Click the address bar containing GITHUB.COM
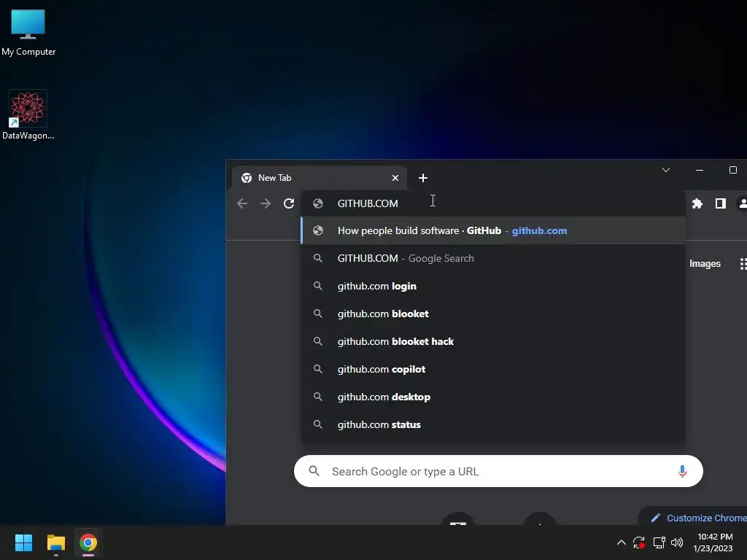The height and width of the screenshot is (560, 747). pyautogui.click(x=493, y=203)
